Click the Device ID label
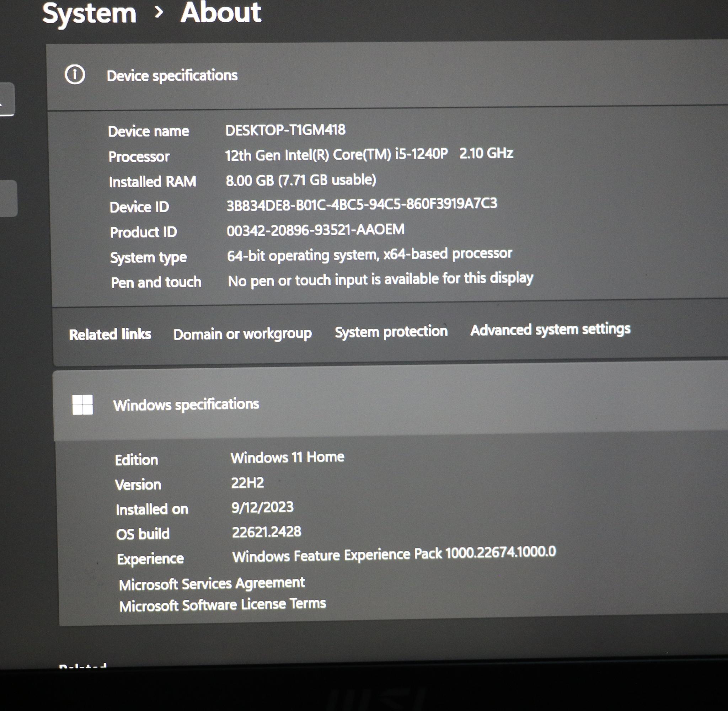The image size is (728, 711). point(139,207)
